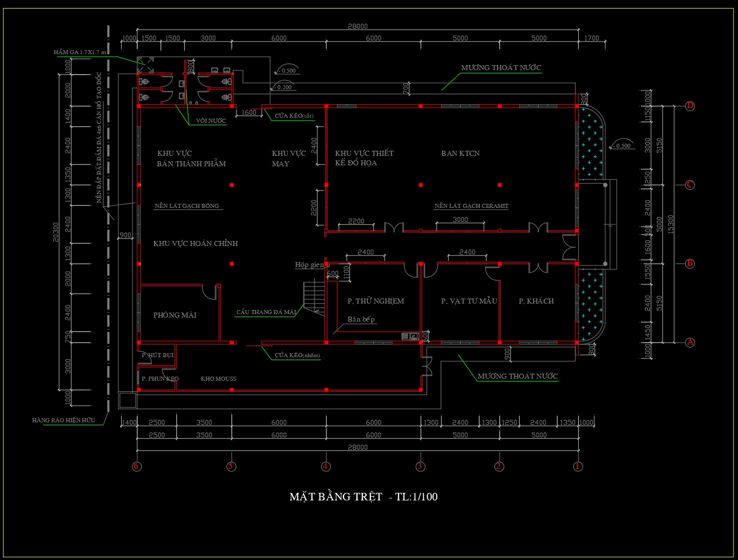The width and height of the screenshot is (738, 560).
Task: Click the CỬA KÉO(sắt) callout
Action: (294, 116)
